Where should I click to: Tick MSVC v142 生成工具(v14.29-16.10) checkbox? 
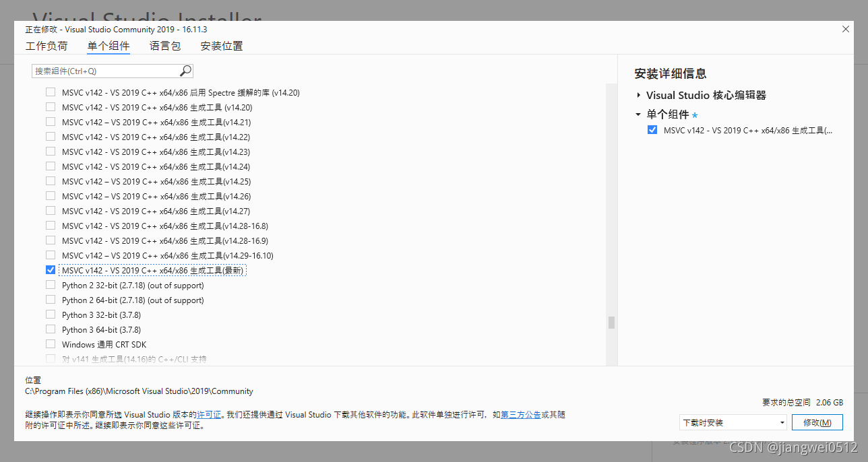point(51,255)
